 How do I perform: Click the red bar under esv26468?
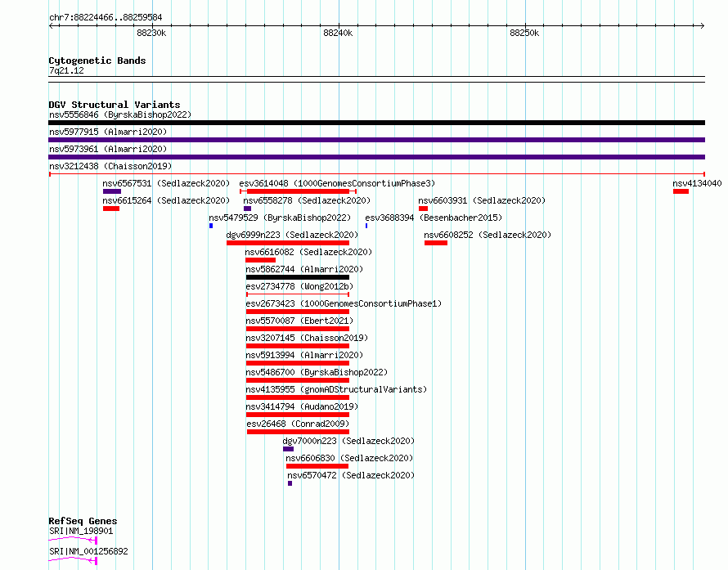(x=298, y=432)
